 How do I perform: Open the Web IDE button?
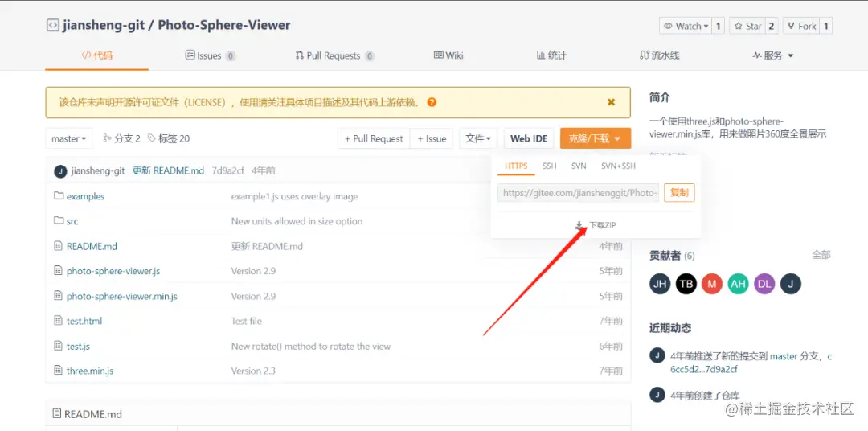[x=529, y=138]
